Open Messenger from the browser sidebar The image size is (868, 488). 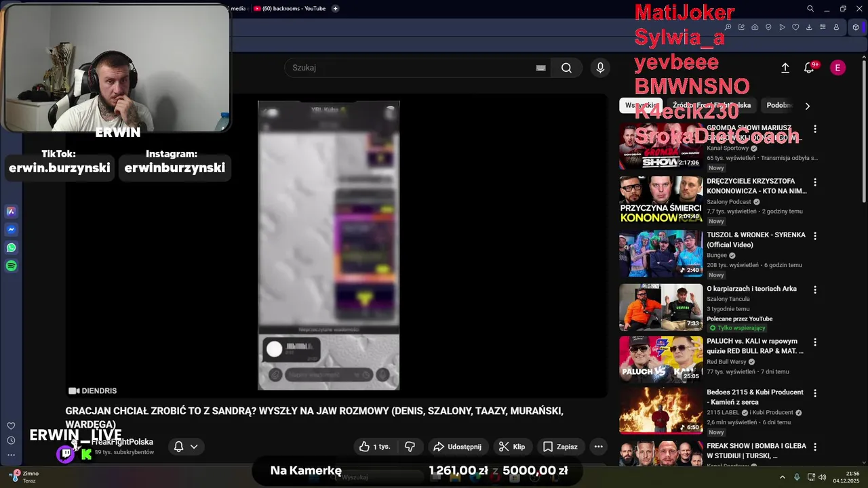click(x=11, y=230)
